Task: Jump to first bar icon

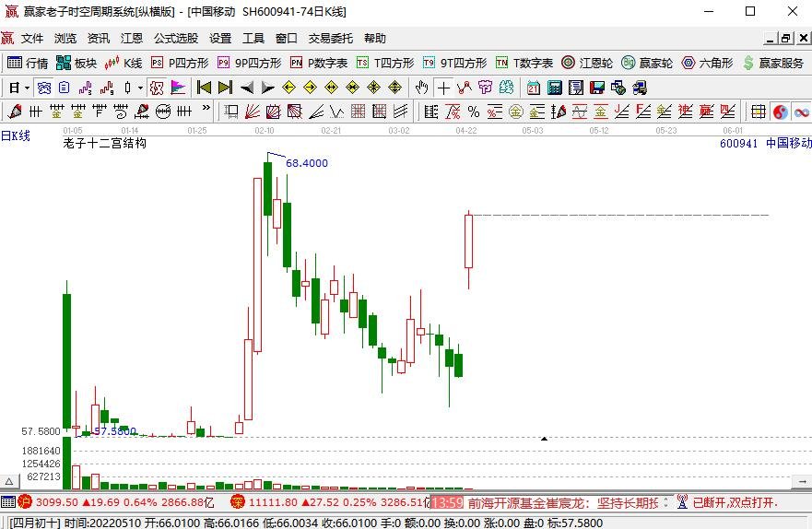Action: coord(204,88)
